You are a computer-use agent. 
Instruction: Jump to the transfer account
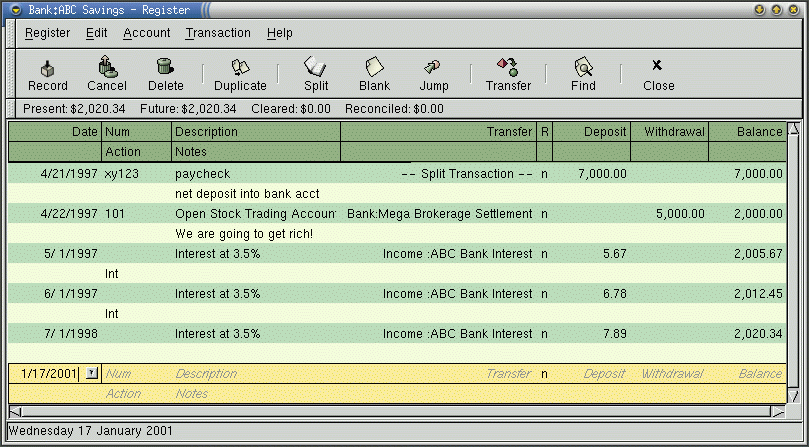point(433,68)
